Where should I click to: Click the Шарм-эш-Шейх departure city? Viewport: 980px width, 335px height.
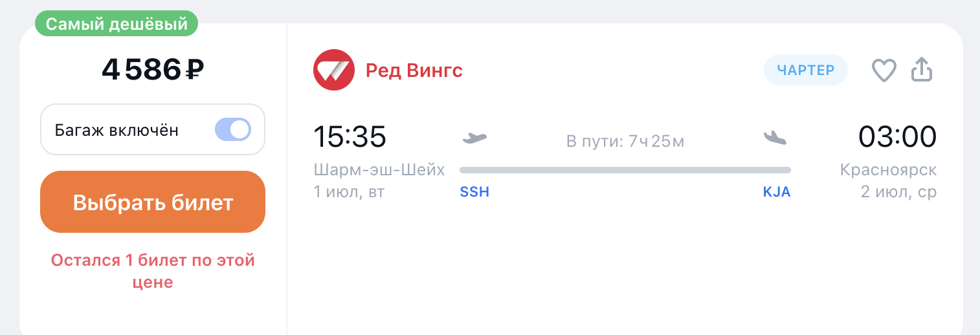click(x=379, y=170)
